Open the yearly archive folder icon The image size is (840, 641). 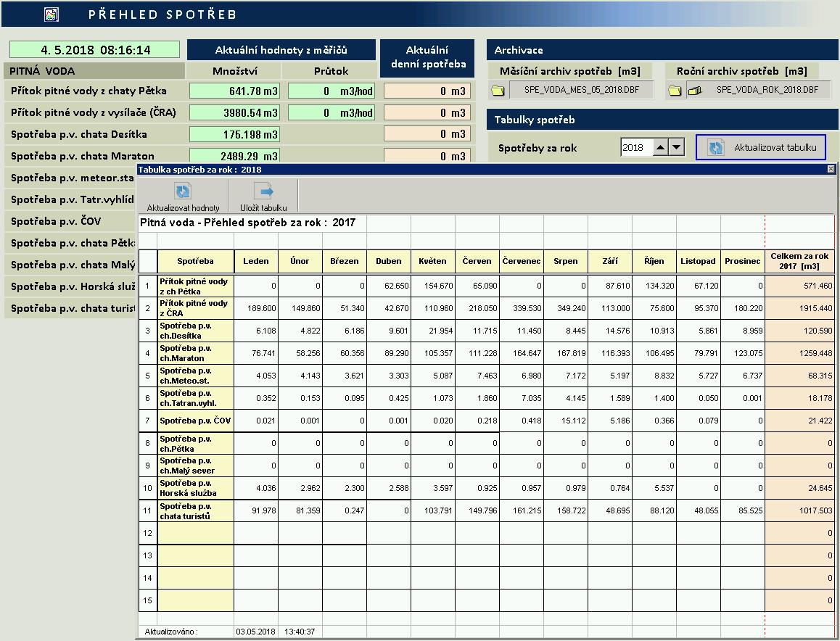point(675,91)
